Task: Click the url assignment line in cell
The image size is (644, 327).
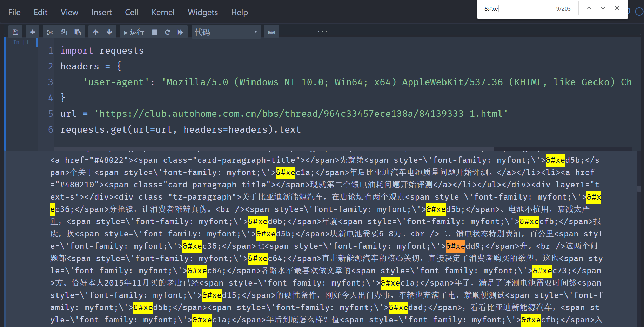Action: 284,114
